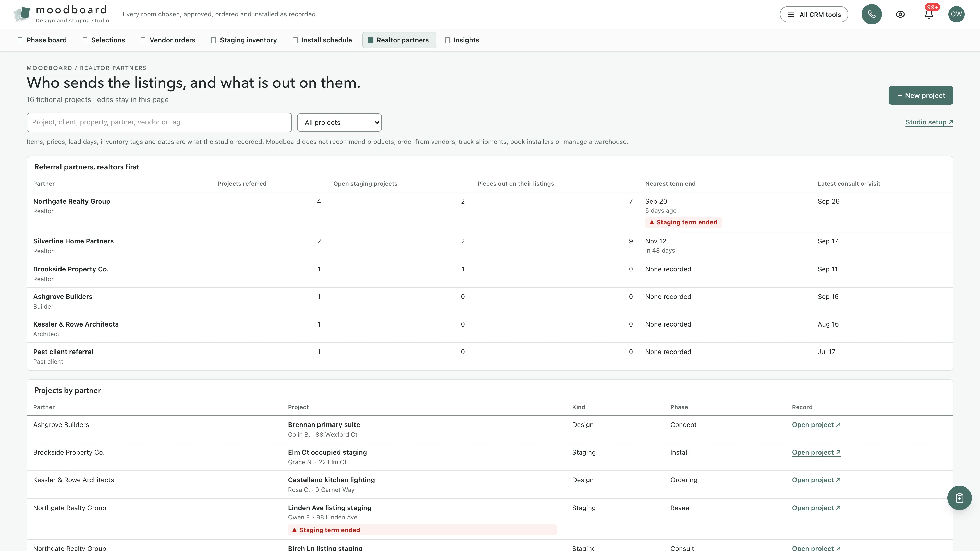980x551 pixels.
Task: Click the Staging term ended badge for Northgate
Action: 683,222
